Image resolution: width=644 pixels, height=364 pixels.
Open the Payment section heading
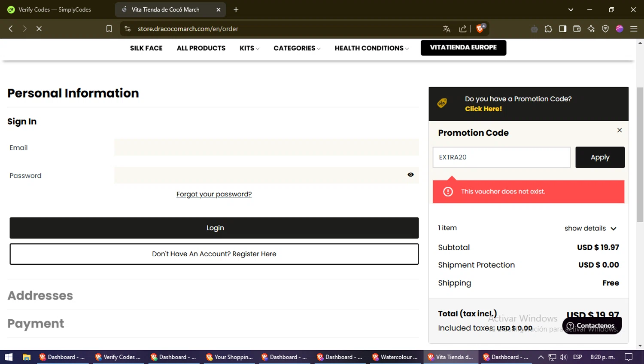[x=36, y=324]
